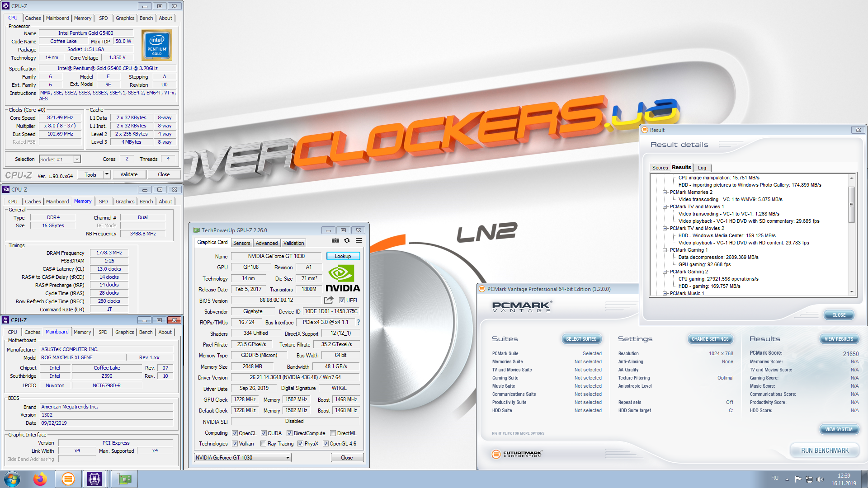This screenshot has height=488, width=868.
Task: Open the Validation tab in GPU-Z
Action: click(294, 243)
